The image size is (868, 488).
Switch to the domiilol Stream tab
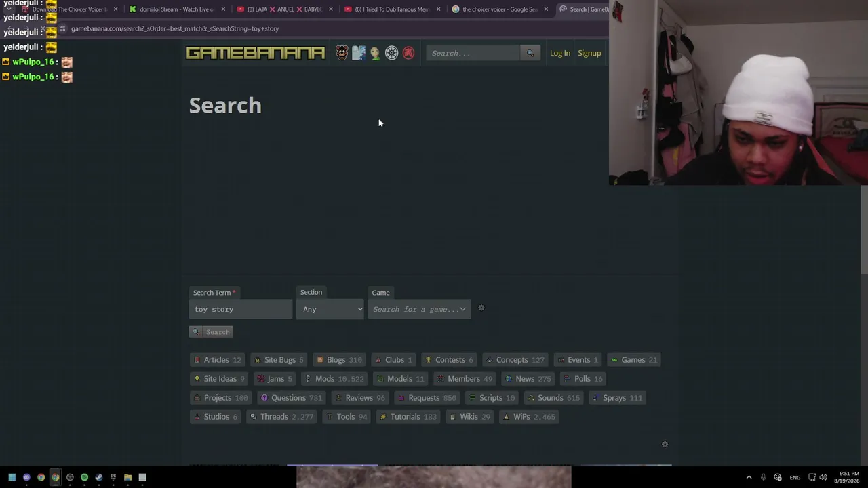[x=178, y=9]
